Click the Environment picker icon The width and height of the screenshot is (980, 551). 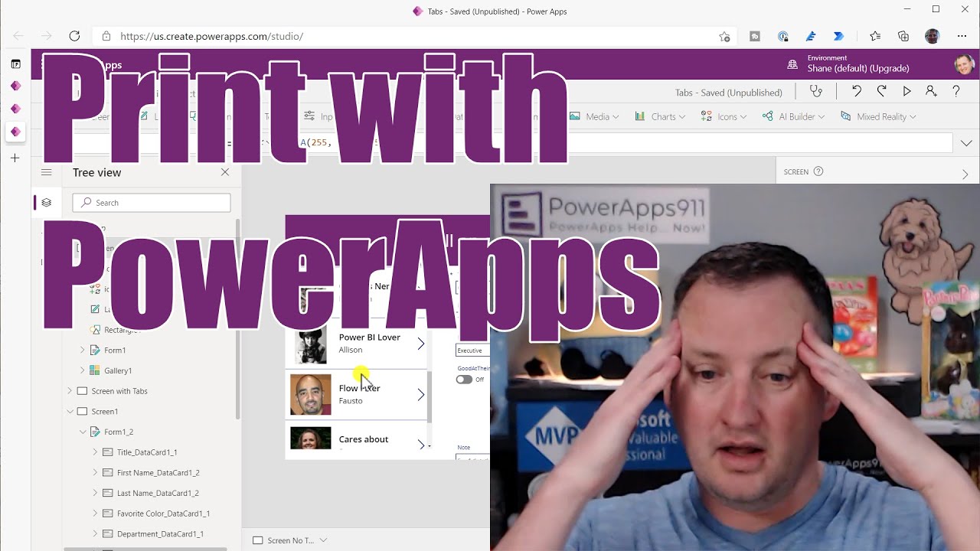[x=792, y=64]
